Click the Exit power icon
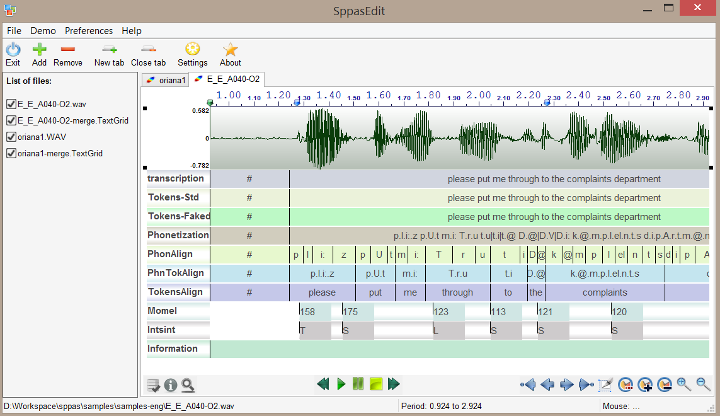The image size is (720, 416). [x=13, y=49]
